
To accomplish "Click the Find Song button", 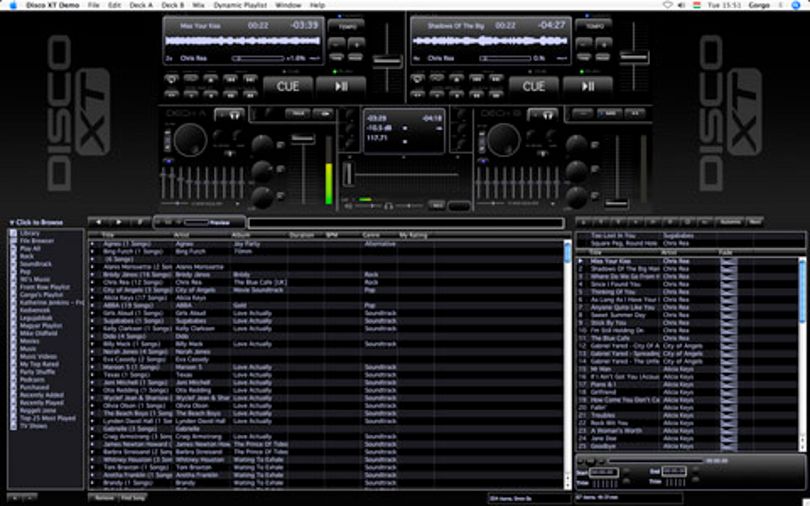I will click(x=133, y=498).
